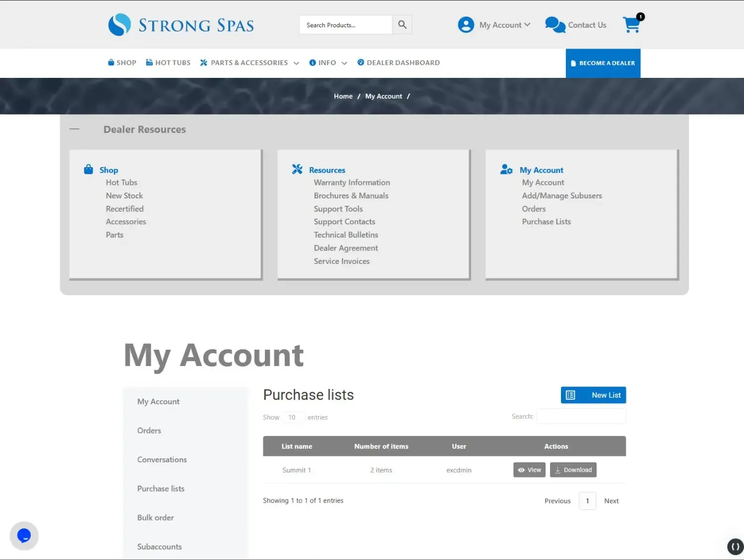The image size is (744, 560).
Task: Open Dealer Agreement link
Action: (346, 248)
